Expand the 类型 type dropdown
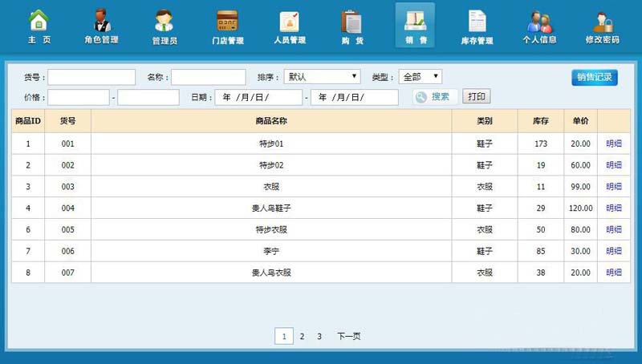 [x=420, y=77]
